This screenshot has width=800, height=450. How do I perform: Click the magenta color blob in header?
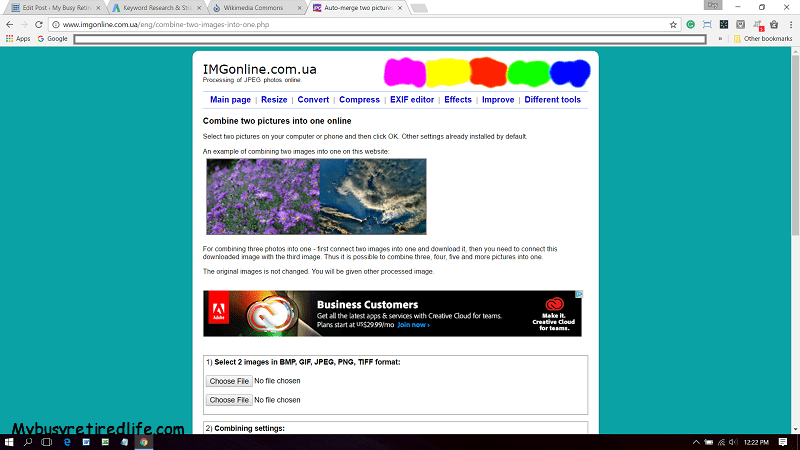tap(404, 72)
